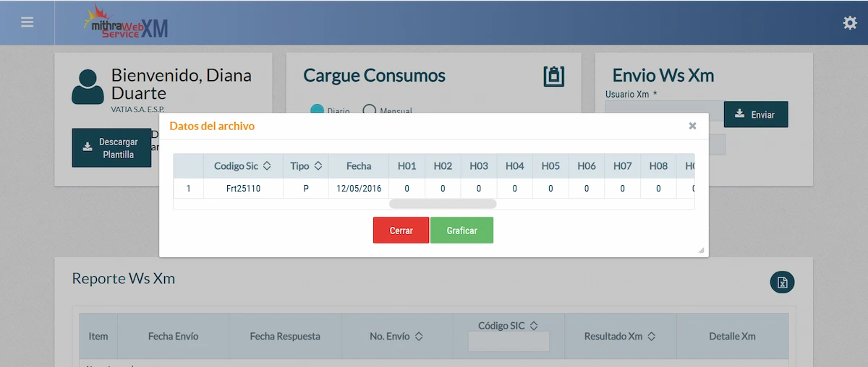
Task: Sort by Codigo Sic column arrows
Action: [267, 166]
